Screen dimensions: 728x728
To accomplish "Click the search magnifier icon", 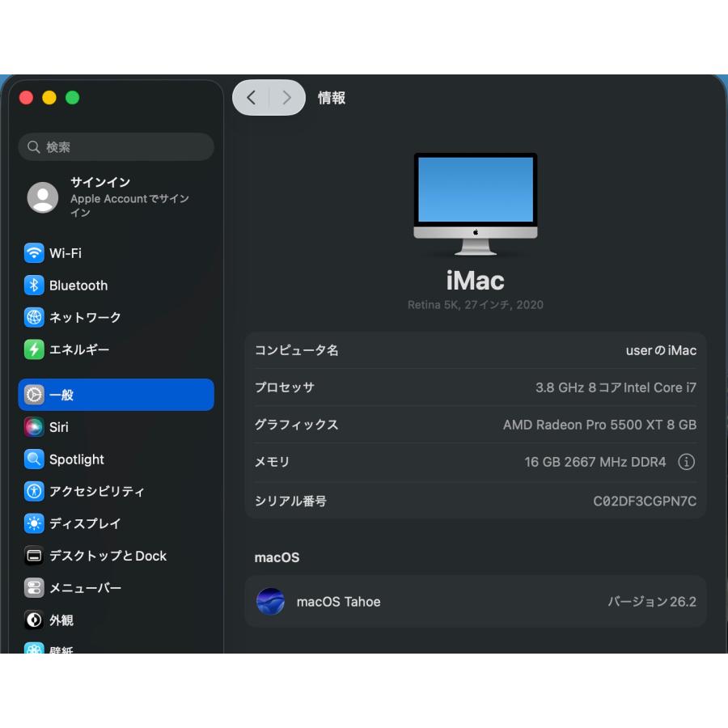I will click(33, 146).
